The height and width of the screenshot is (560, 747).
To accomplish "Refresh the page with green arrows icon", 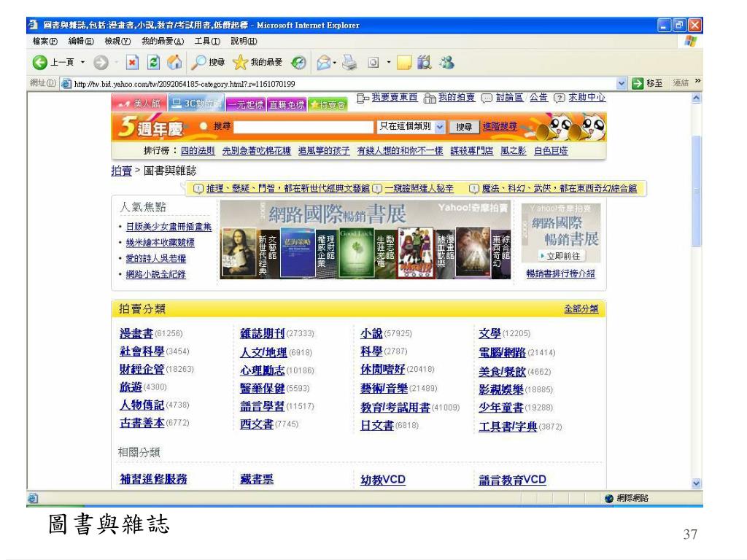I will 153,63.
